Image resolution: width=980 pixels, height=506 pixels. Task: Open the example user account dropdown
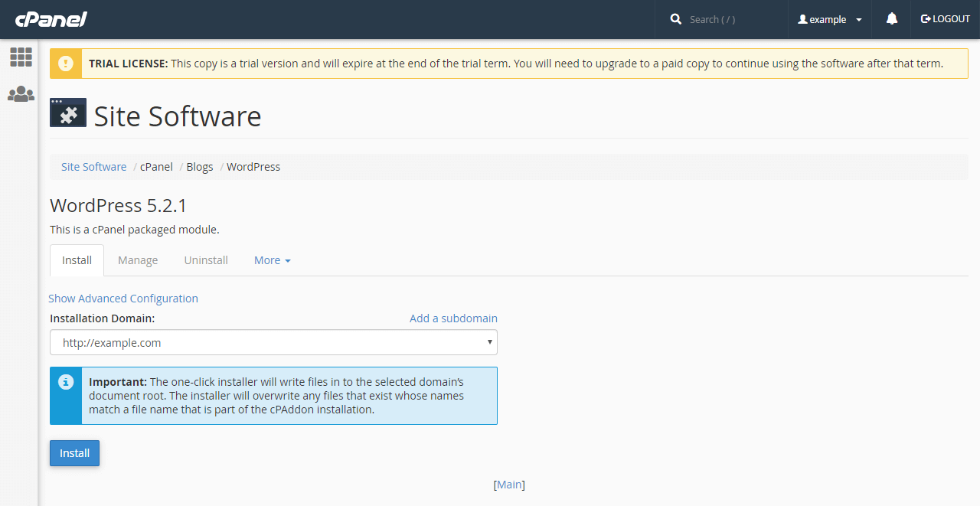pos(830,19)
